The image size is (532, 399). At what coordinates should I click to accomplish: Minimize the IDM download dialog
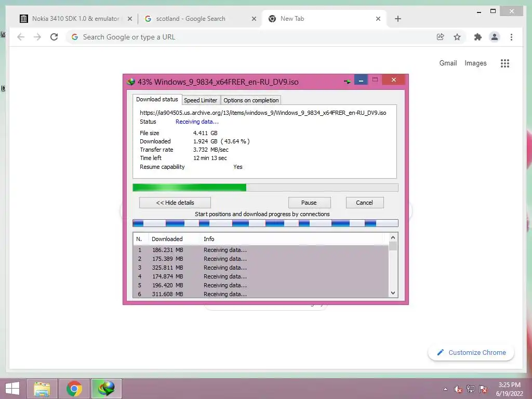coord(361,81)
